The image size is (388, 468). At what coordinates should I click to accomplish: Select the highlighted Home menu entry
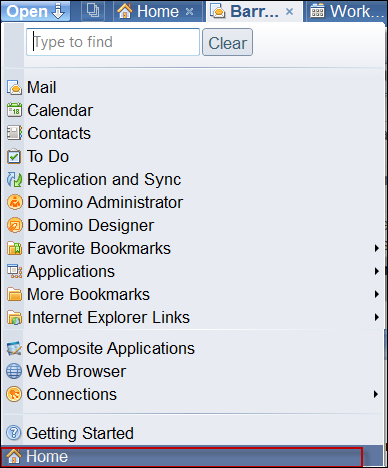tap(182, 457)
